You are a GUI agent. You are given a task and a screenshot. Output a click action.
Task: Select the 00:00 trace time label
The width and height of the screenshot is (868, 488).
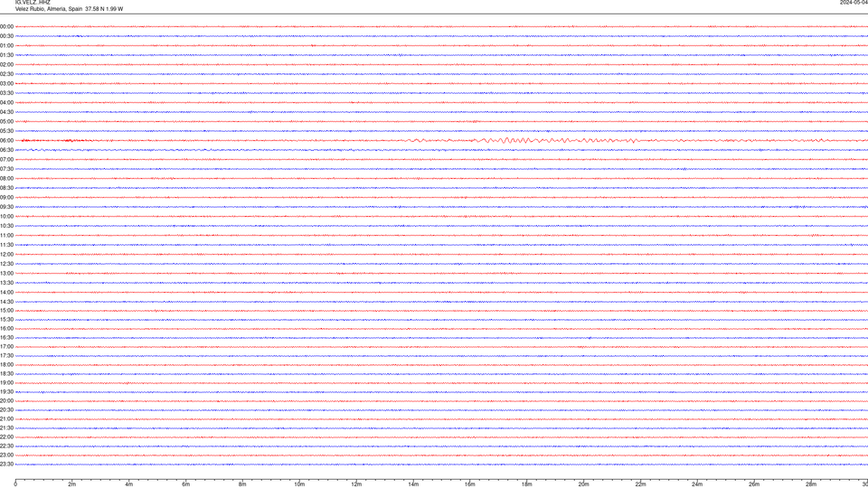(6, 26)
